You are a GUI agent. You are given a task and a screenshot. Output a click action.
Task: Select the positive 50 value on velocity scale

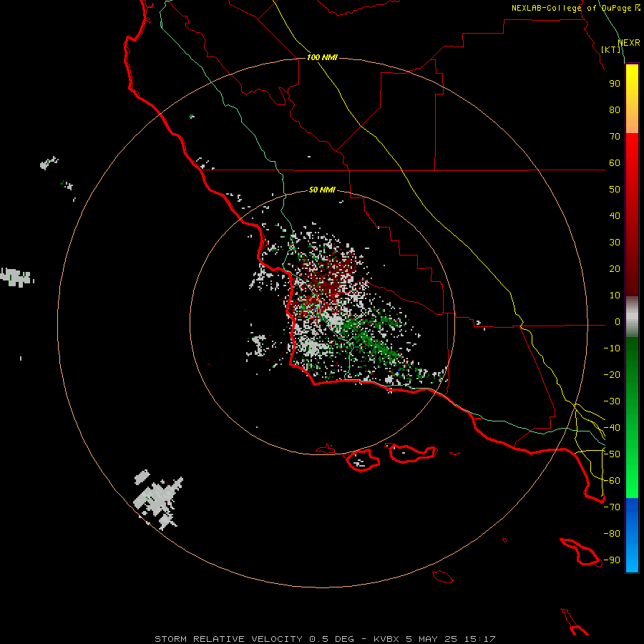[x=615, y=190]
